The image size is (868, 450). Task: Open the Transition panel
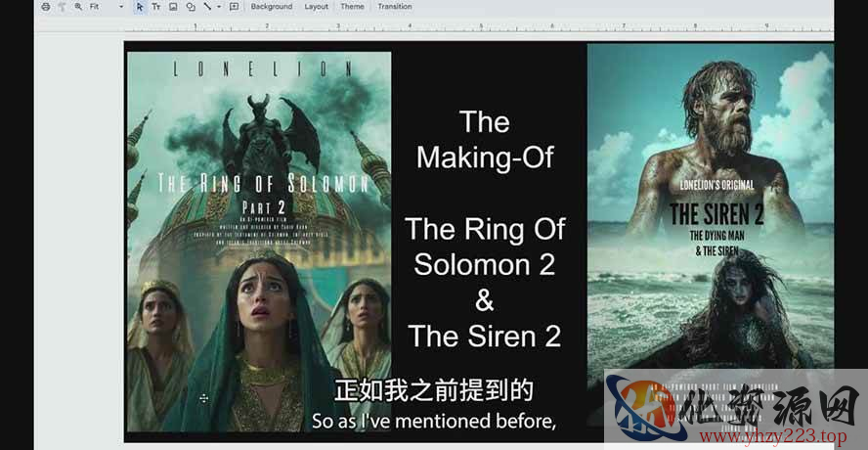point(395,7)
